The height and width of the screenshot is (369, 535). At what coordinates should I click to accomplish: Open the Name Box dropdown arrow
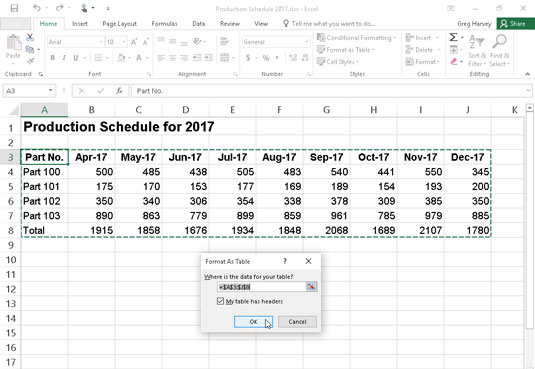50,90
